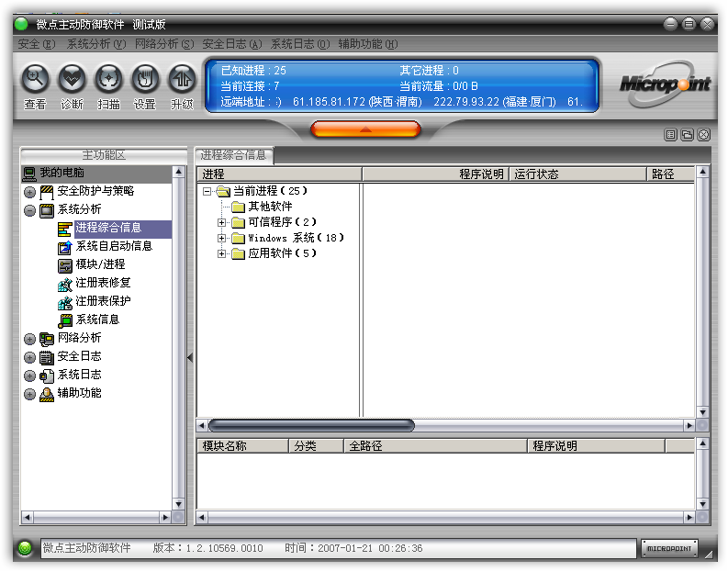Open the 辅助功能 (H) menu
The width and height of the screenshot is (728, 572).
pyautogui.click(x=368, y=44)
